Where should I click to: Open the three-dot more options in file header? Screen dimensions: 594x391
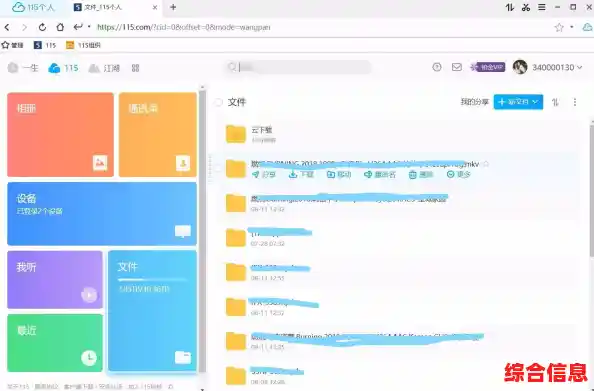tap(575, 102)
